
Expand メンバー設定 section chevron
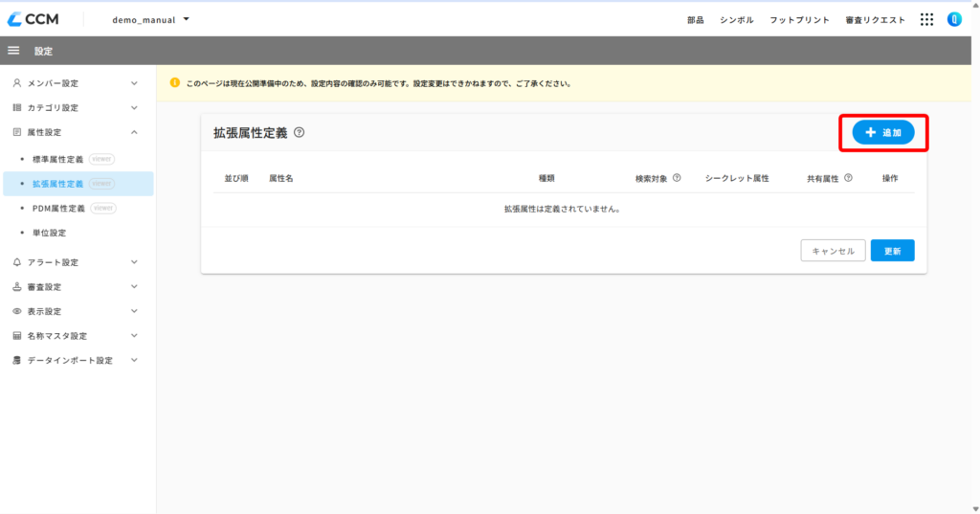134,83
